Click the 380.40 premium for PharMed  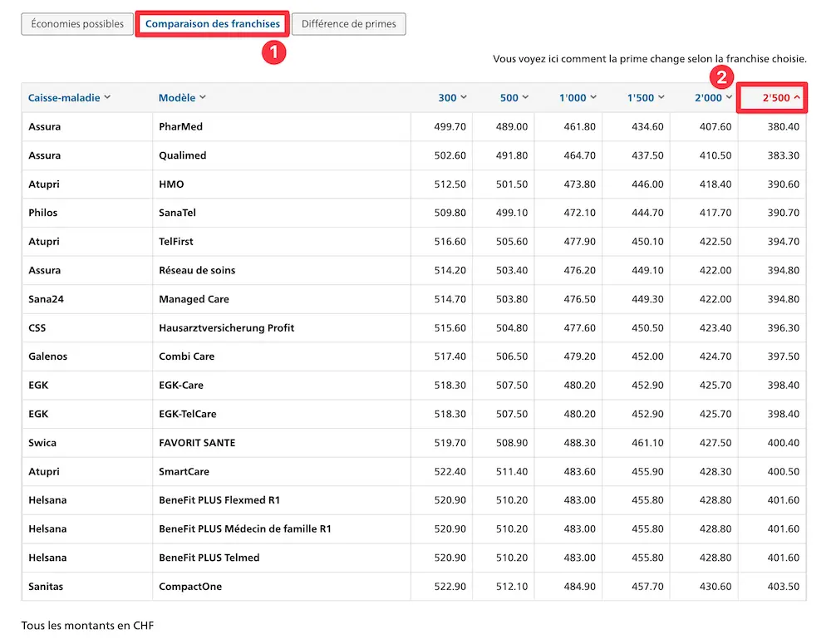[783, 127]
